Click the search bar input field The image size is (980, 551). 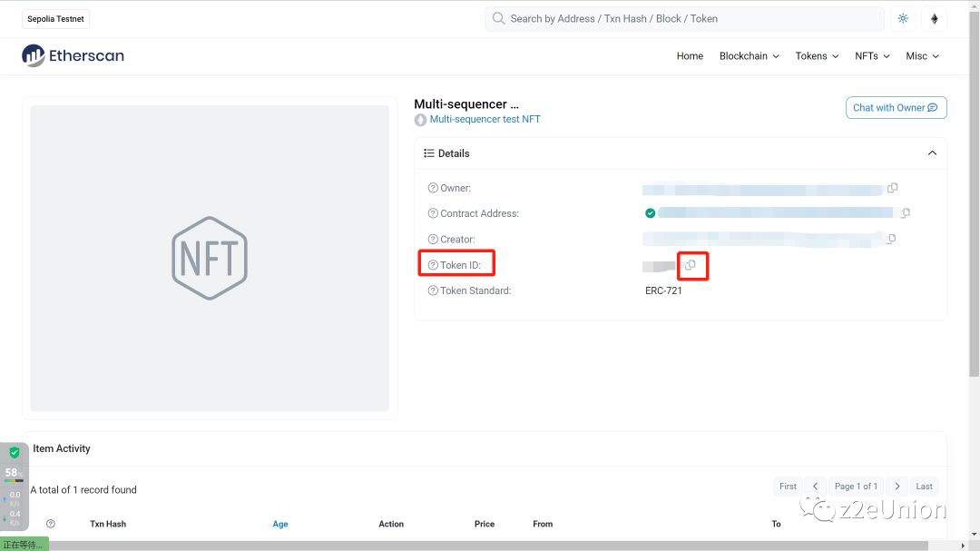coord(690,18)
